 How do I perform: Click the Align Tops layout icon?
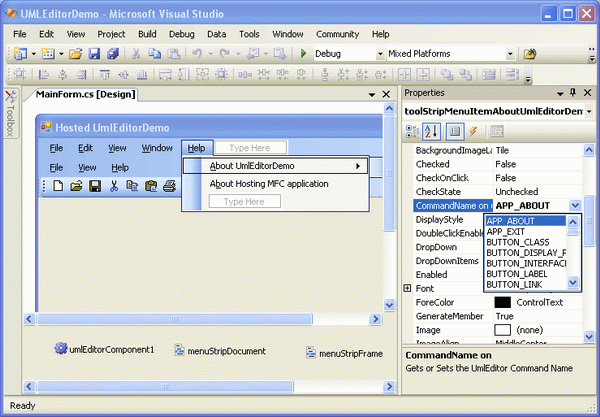[104, 74]
